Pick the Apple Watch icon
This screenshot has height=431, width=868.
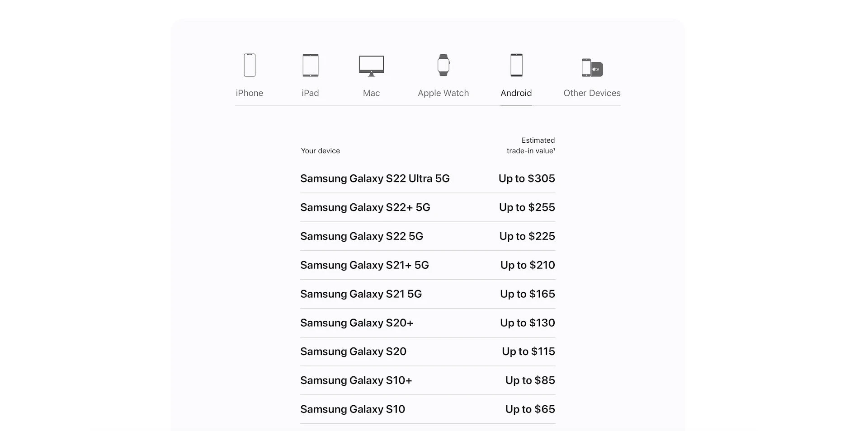(x=443, y=65)
